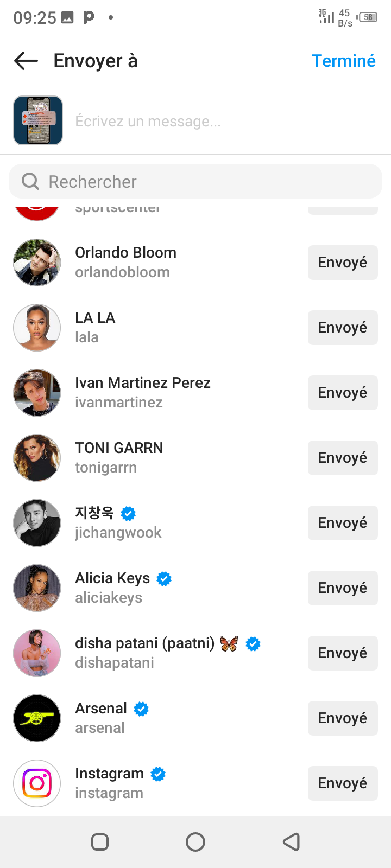Tap disha patani profile avatar
This screenshot has width=391, height=868.
coord(37,653)
